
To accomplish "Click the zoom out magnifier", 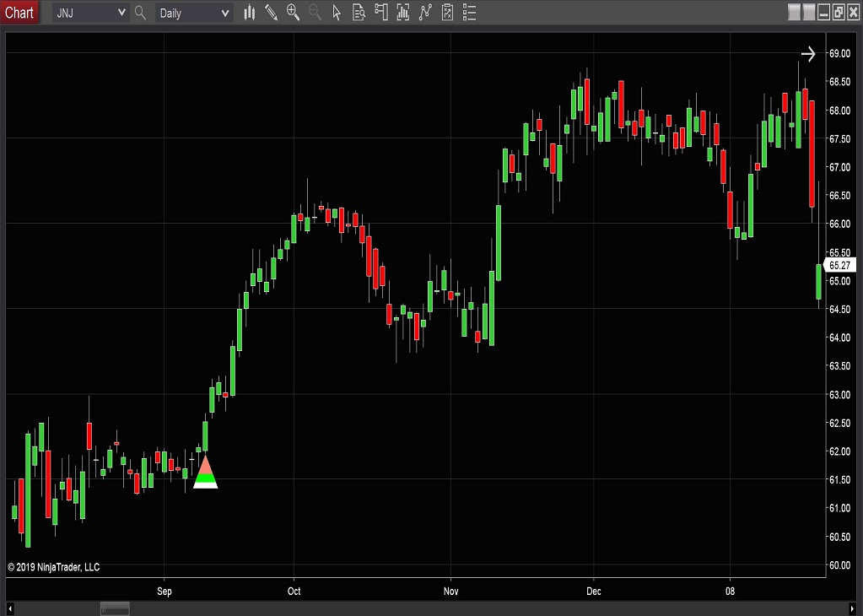I will pos(315,13).
